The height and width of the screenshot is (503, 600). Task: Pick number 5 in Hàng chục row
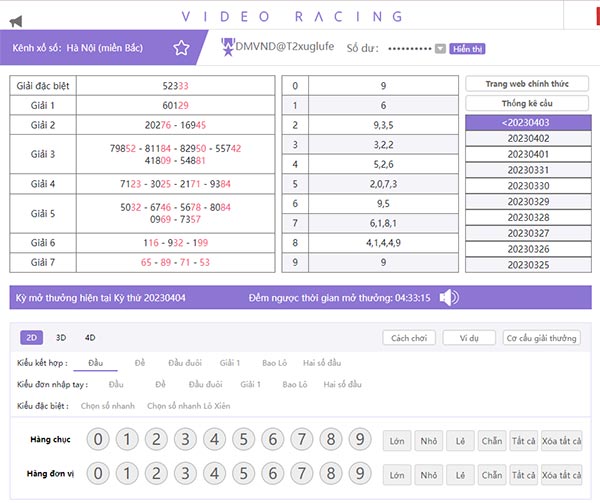click(x=243, y=439)
